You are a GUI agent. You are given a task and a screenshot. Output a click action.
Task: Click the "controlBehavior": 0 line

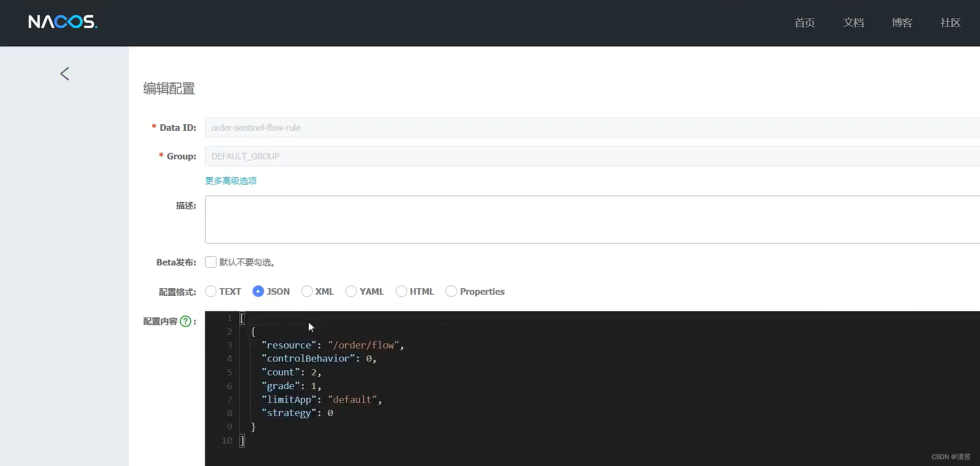pyautogui.click(x=319, y=359)
